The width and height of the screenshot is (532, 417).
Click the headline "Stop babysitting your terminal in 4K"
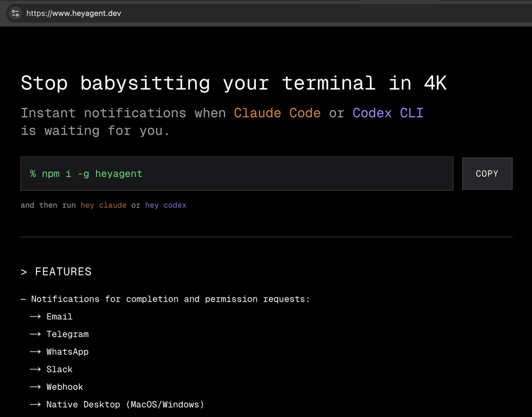pos(234,83)
